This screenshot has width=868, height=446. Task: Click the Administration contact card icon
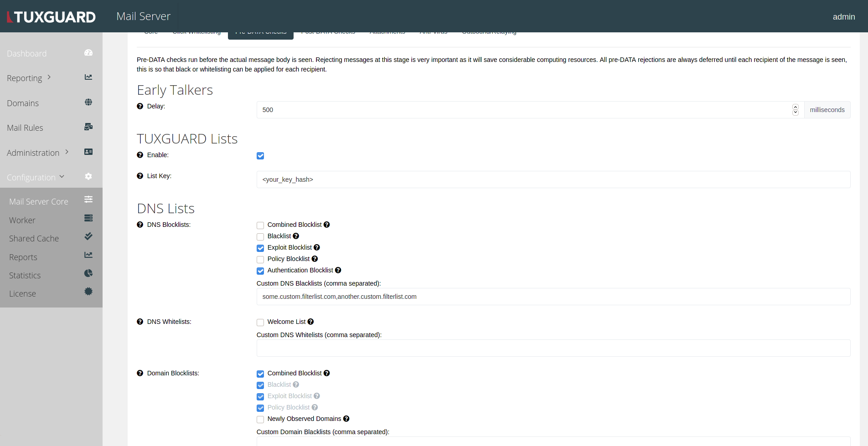pyautogui.click(x=88, y=151)
